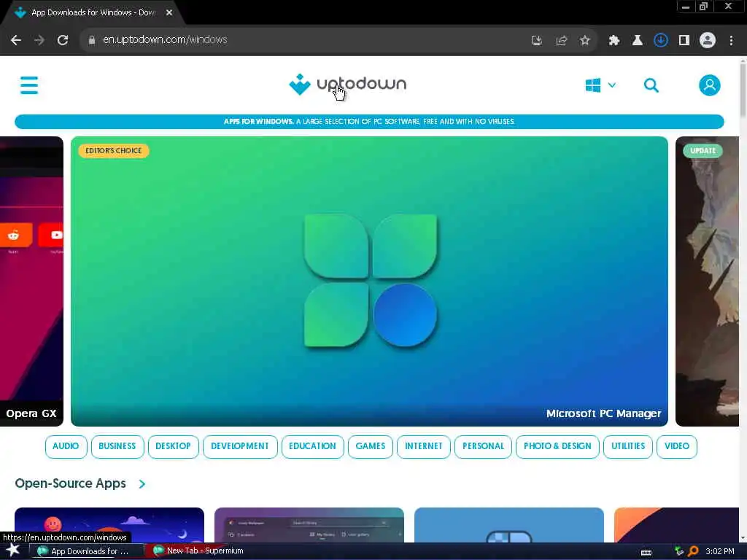Click the 3:02 PM taskbar clock
This screenshot has width=747, height=560.
pos(720,551)
